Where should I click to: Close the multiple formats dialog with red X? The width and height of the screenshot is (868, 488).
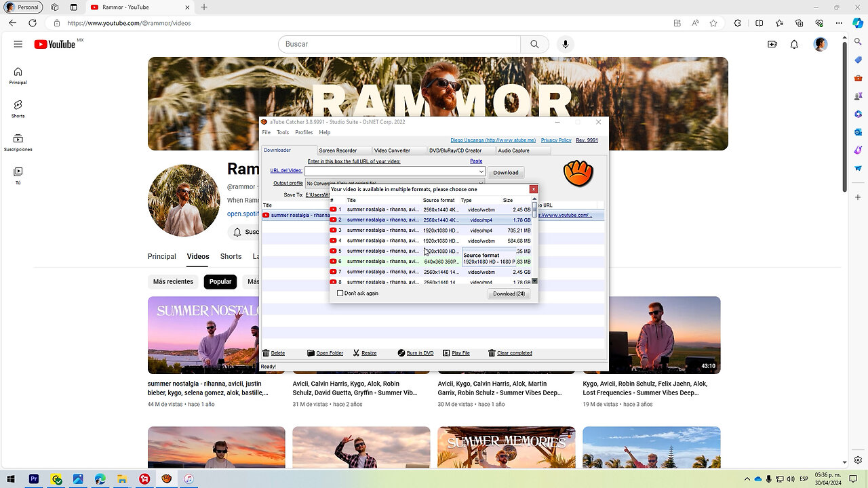click(x=534, y=189)
